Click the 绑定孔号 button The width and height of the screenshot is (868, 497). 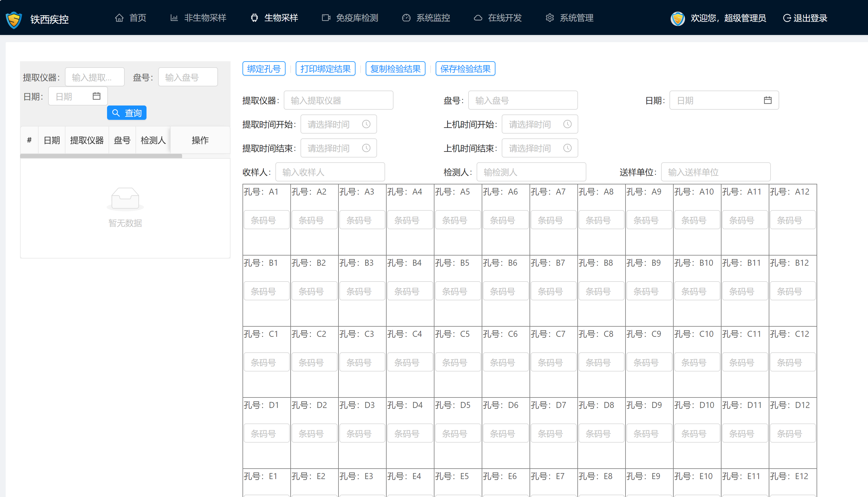(x=264, y=69)
